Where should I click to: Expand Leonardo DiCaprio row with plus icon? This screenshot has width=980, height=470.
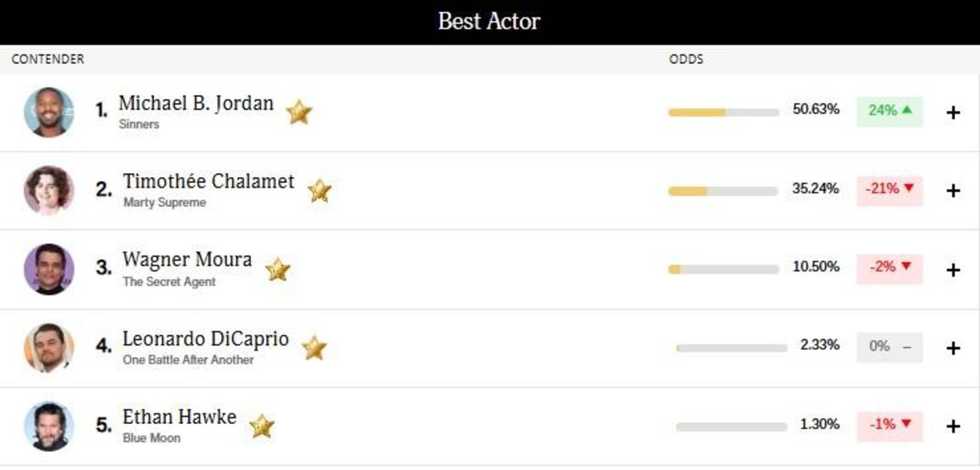(953, 348)
